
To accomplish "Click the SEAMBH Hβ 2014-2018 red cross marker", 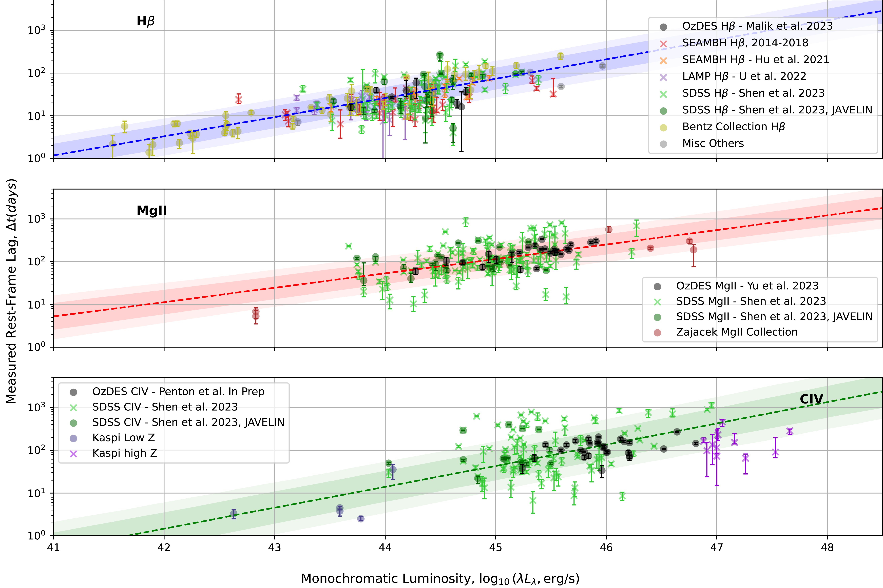I will click(663, 44).
